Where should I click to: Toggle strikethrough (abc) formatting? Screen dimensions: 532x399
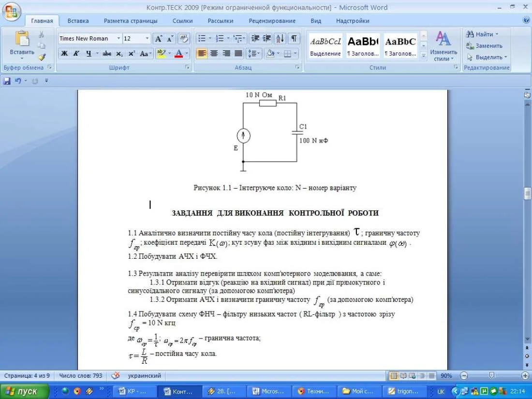[x=107, y=54]
